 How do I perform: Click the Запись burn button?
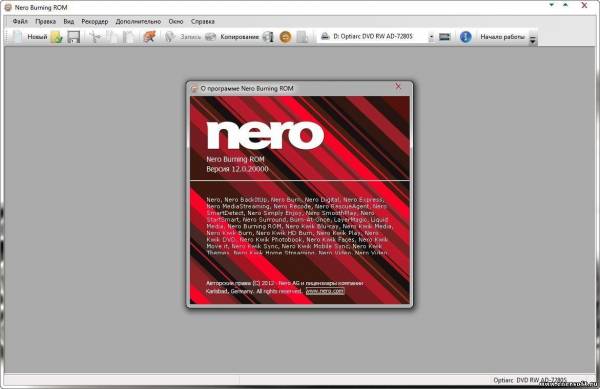[x=183, y=37]
